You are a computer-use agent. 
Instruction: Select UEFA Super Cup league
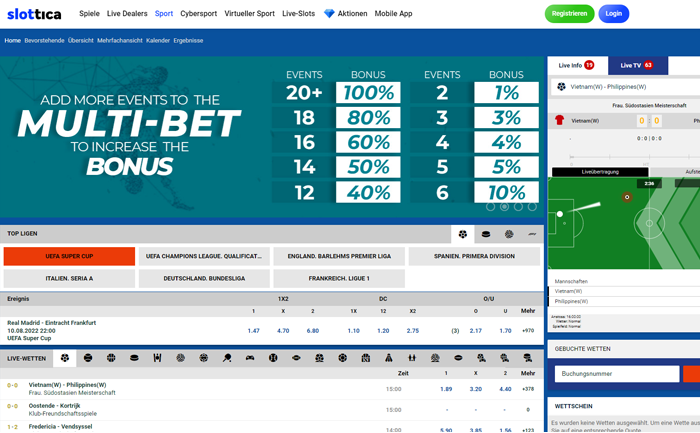click(x=69, y=256)
